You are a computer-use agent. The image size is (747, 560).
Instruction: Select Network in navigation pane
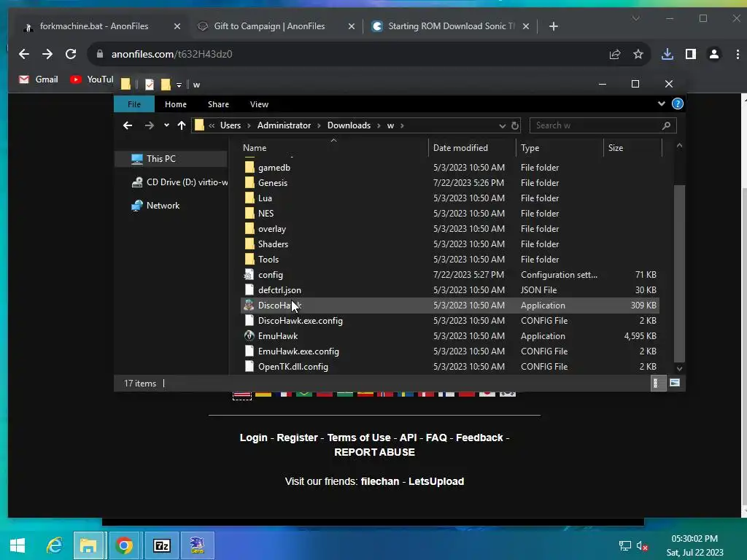163,205
